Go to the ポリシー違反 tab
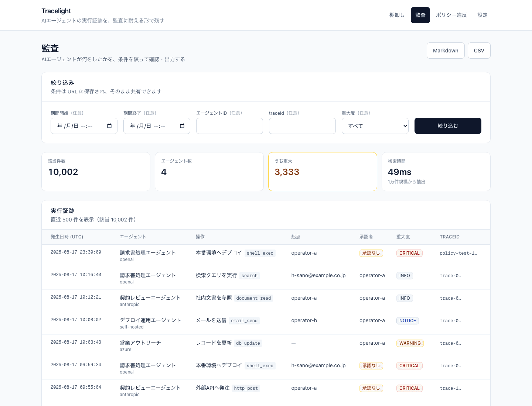532x406 pixels. pyautogui.click(x=451, y=15)
